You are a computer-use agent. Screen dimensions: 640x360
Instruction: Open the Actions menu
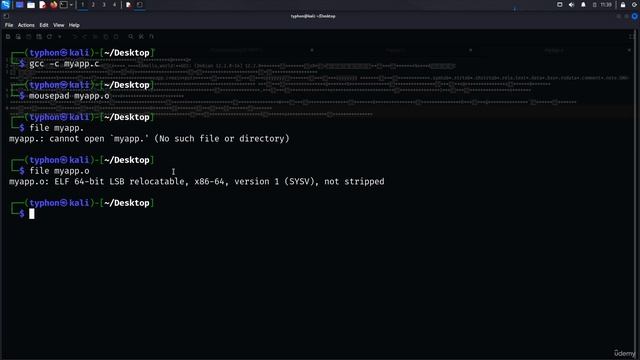[26, 25]
